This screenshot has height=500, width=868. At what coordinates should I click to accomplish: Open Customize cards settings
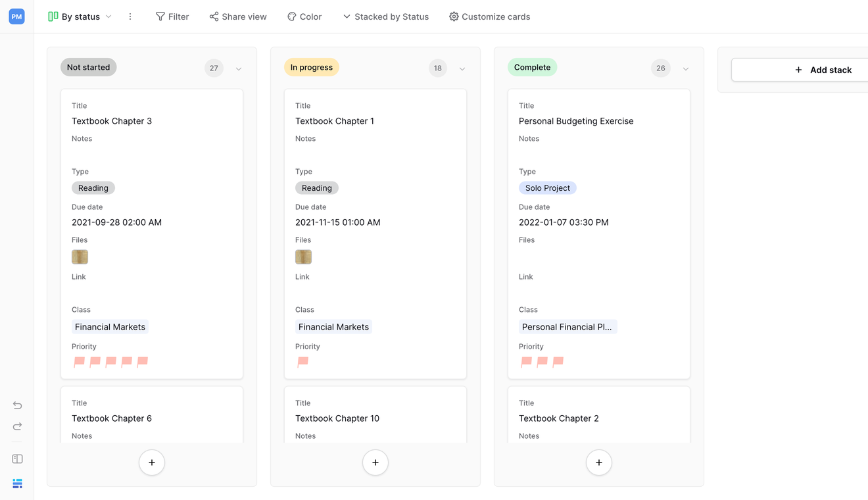tap(489, 17)
